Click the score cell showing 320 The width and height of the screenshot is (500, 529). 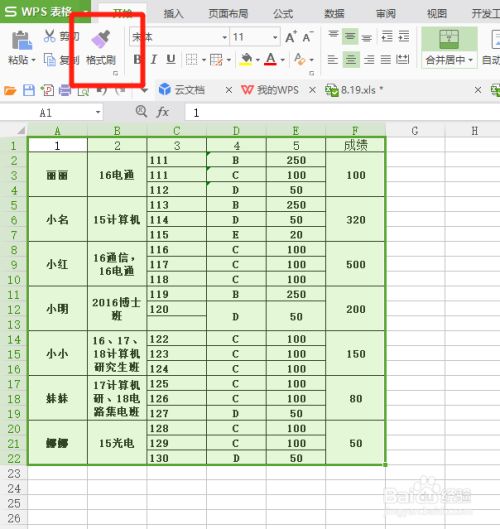click(x=355, y=220)
